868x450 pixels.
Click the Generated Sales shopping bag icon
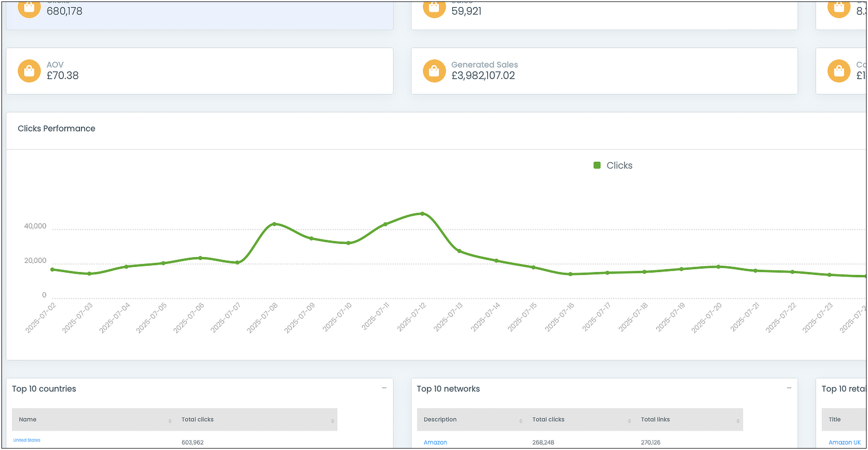[x=434, y=71]
